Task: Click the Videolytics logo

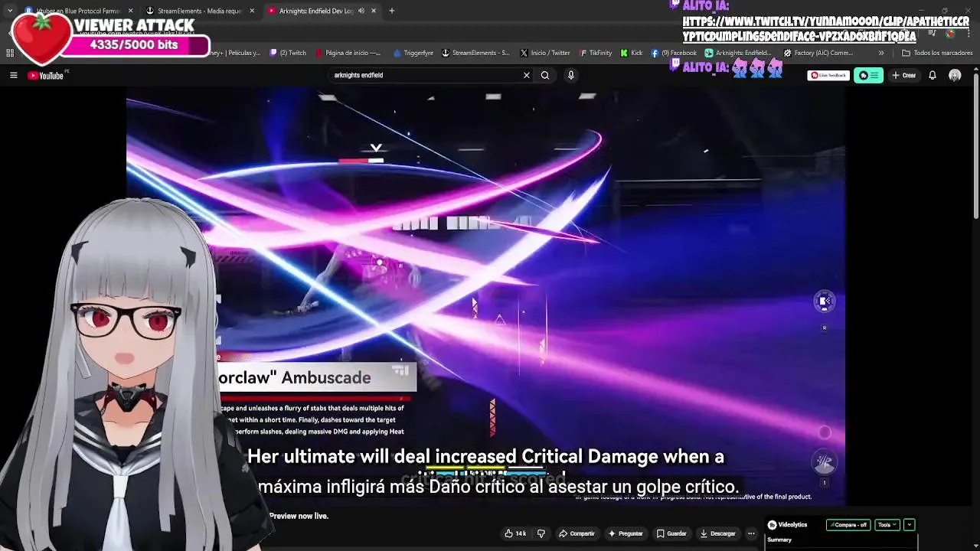Action: tap(788, 525)
